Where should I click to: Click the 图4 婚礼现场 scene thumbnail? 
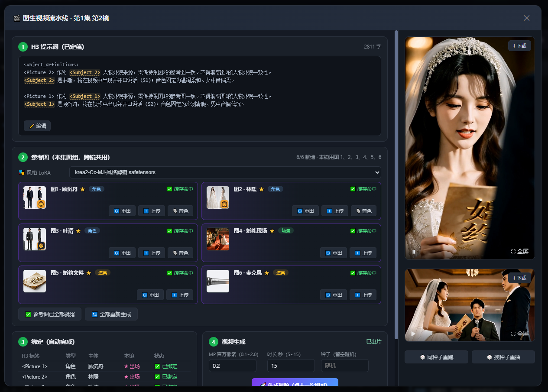tap(218, 239)
